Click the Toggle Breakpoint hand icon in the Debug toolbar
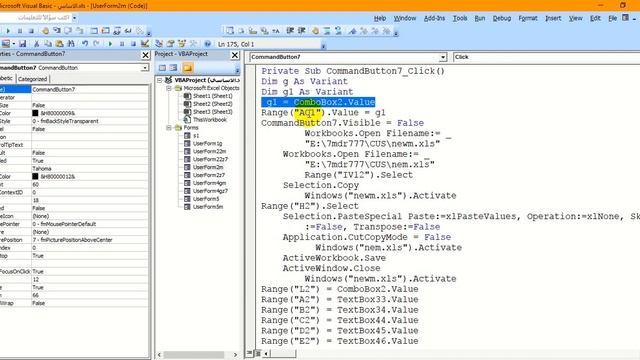This screenshot has height=360, width=640. pos(45,31)
